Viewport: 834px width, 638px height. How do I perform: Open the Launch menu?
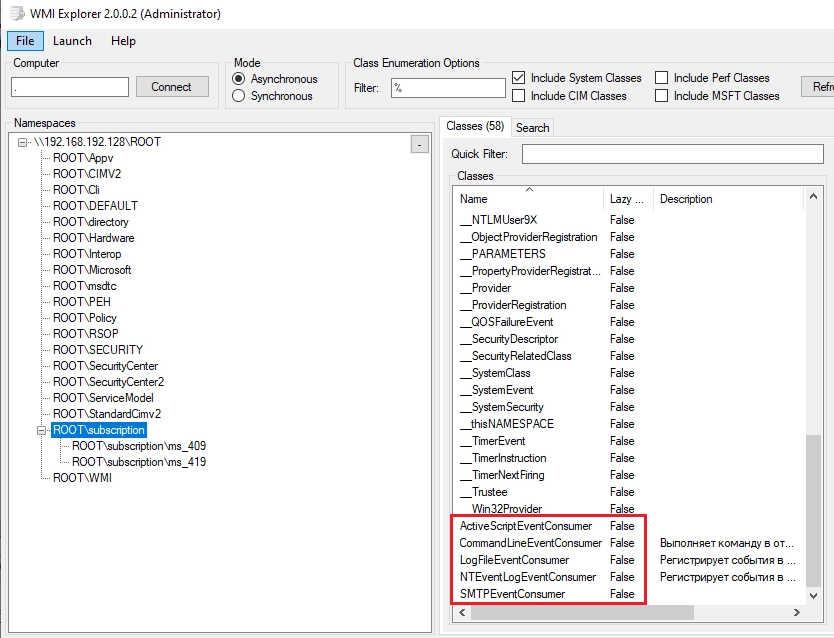coord(72,41)
